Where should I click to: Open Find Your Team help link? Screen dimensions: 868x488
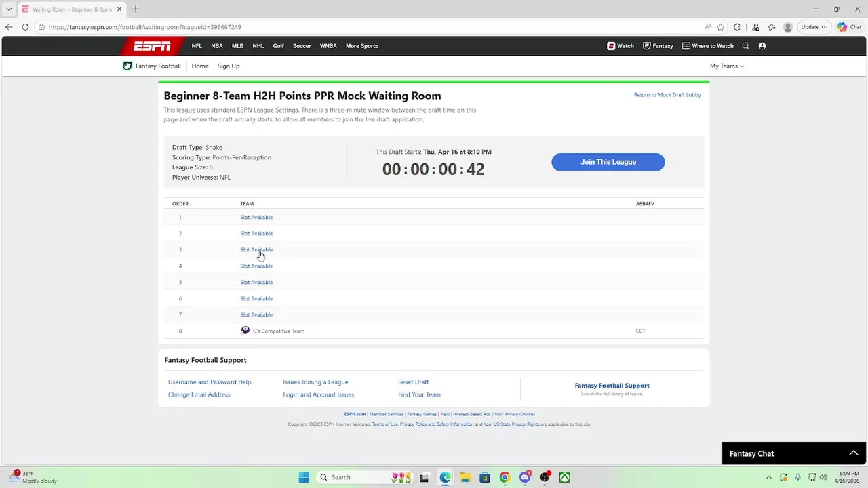(x=419, y=394)
